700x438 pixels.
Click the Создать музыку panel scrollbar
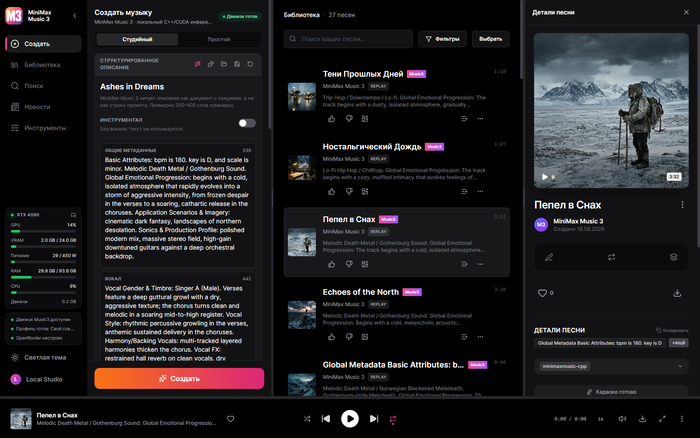[270, 65]
